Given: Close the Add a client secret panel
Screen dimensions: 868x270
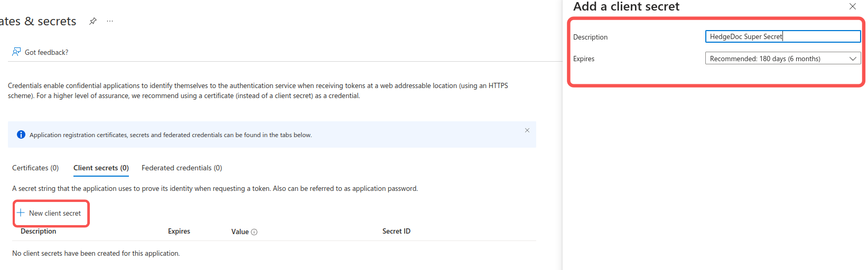Looking at the screenshot, I should tap(852, 6).
